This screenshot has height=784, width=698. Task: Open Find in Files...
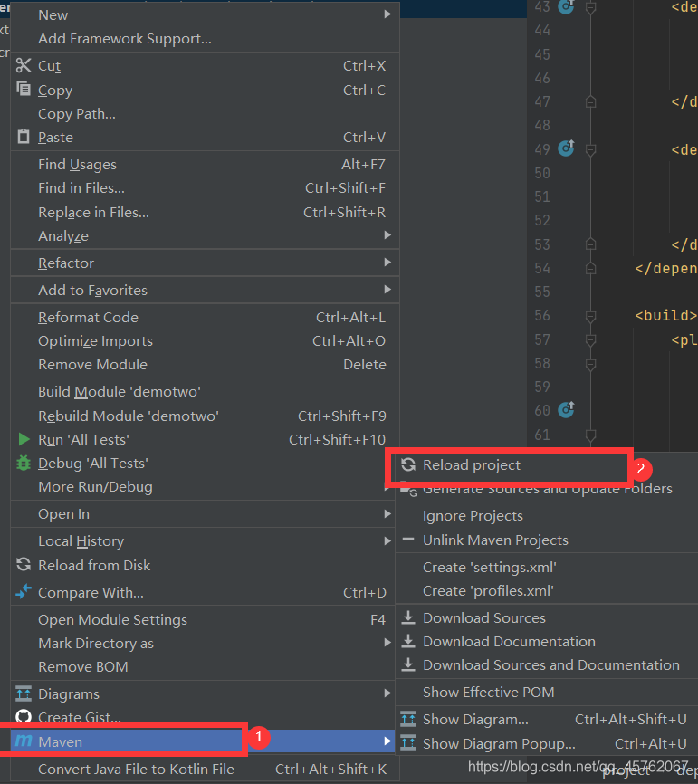pyautogui.click(x=205, y=188)
